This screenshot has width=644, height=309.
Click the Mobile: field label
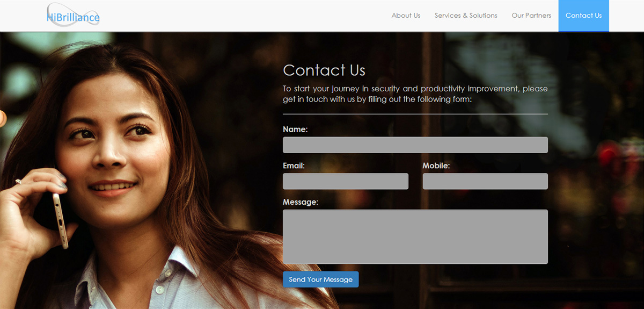[436, 166]
